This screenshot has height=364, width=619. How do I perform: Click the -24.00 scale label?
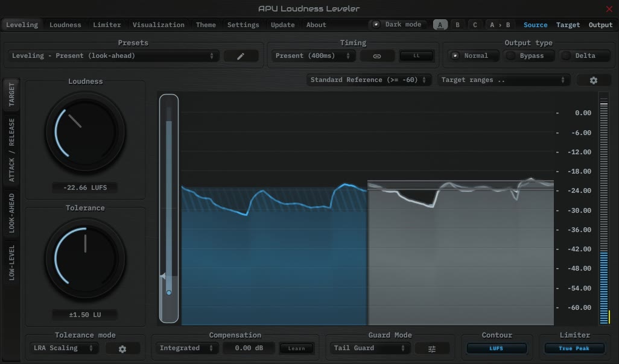pyautogui.click(x=579, y=191)
